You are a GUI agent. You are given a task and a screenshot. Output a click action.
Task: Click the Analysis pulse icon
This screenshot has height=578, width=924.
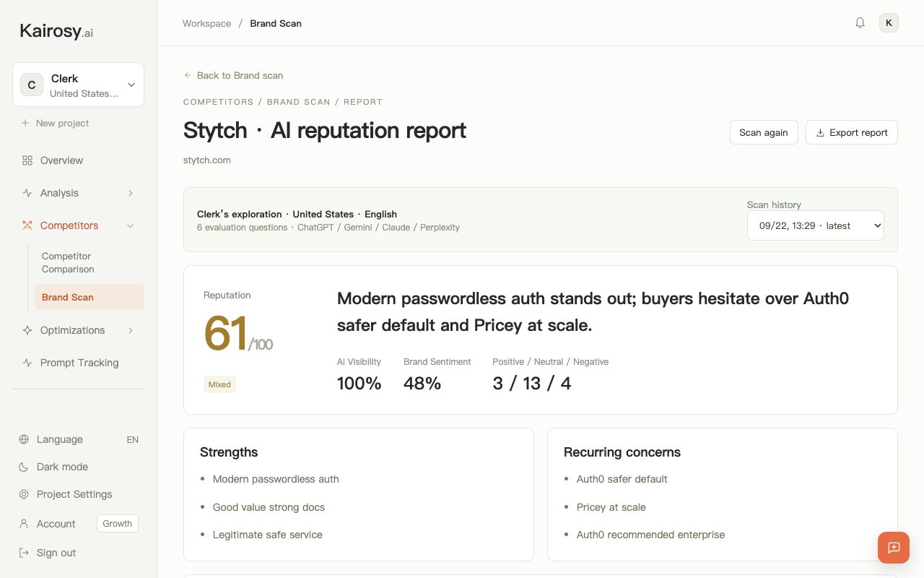[27, 193]
